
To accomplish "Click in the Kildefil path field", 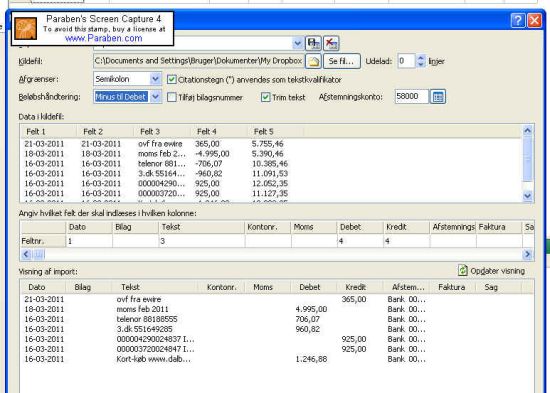I will (x=198, y=61).
